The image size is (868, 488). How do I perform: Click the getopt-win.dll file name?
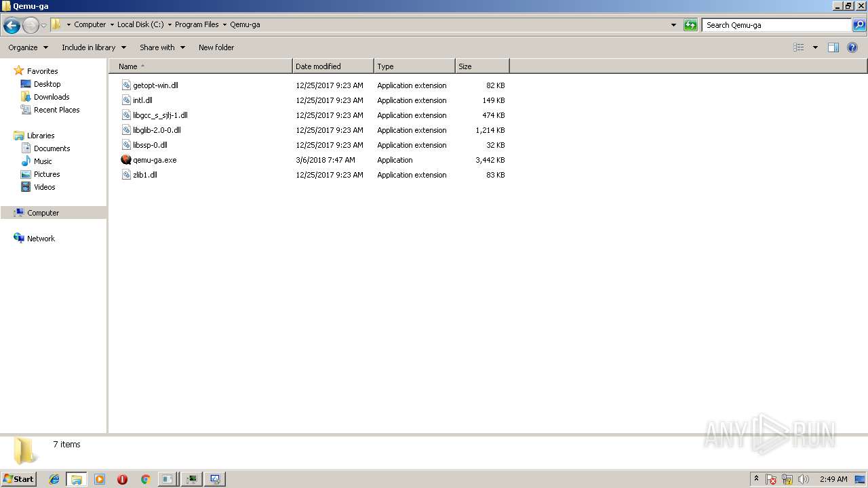tap(155, 85)
